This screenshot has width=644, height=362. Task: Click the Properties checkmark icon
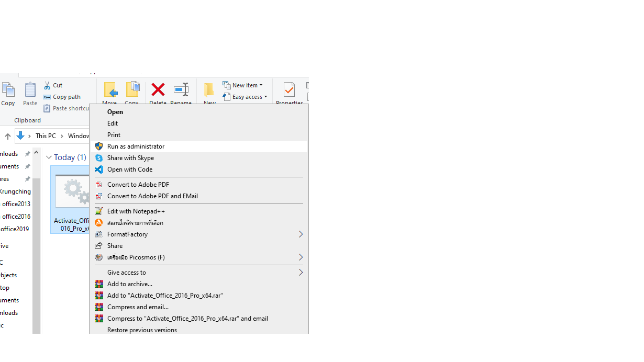pyautogui.click(x=289, y=90)
